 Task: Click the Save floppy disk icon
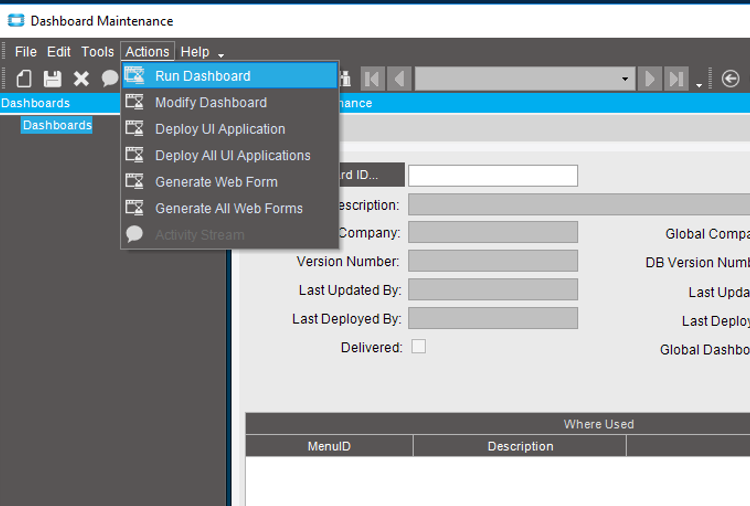pyautogui.click(x=52, y=78)
